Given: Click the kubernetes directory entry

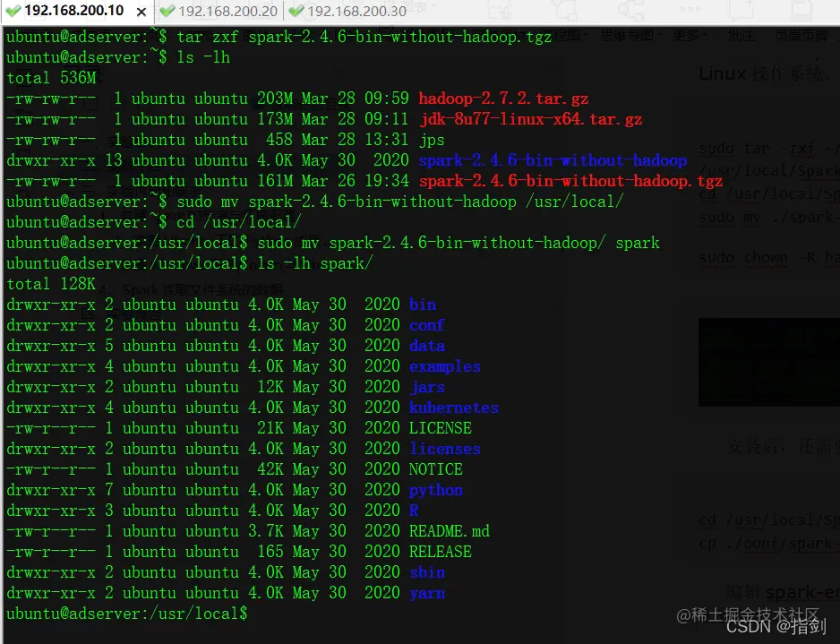Looking at the screenshot, I should point(454,408).
